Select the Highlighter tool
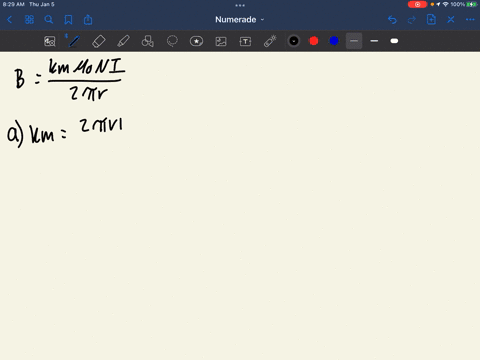480x360 pixels. (x=123, y=41)
